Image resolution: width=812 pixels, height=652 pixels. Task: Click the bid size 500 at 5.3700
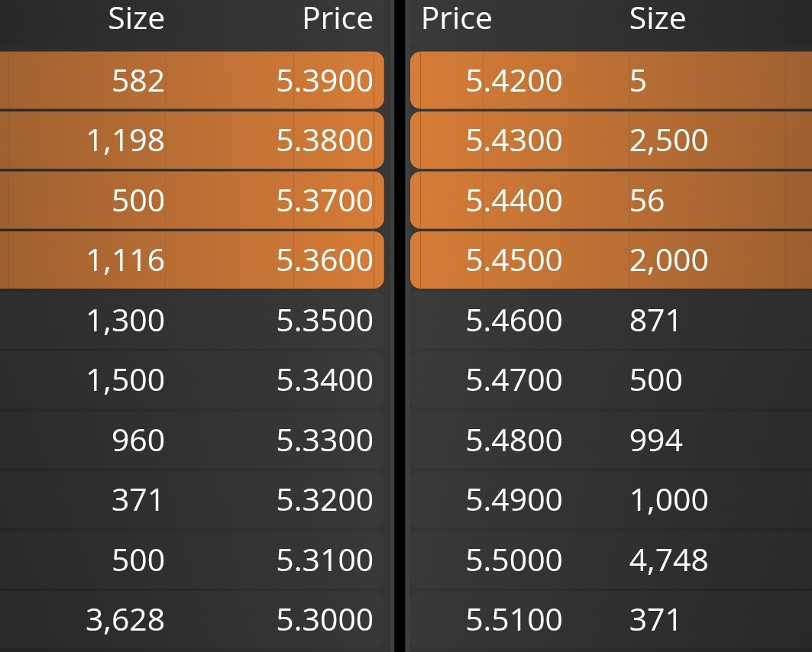[138, 200]
